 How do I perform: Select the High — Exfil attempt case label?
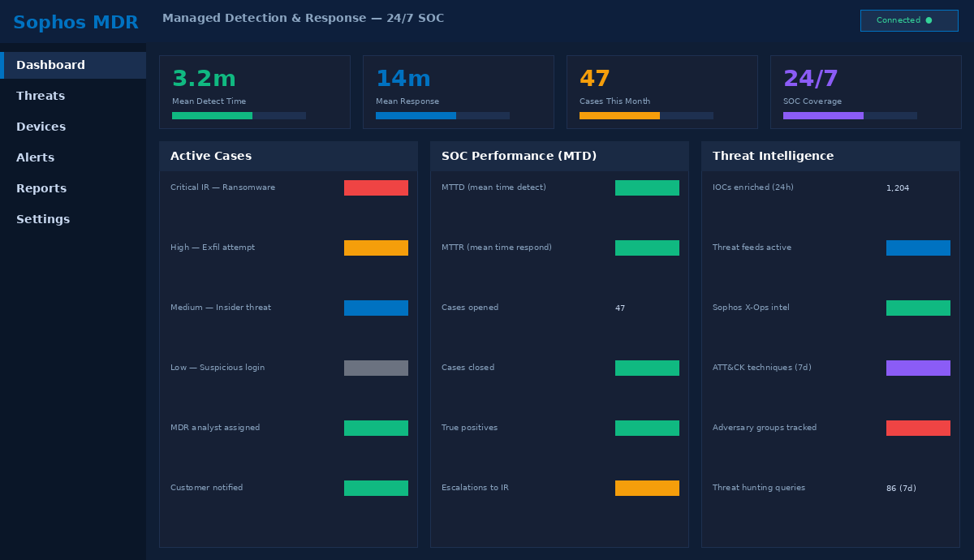coord(213,248)
